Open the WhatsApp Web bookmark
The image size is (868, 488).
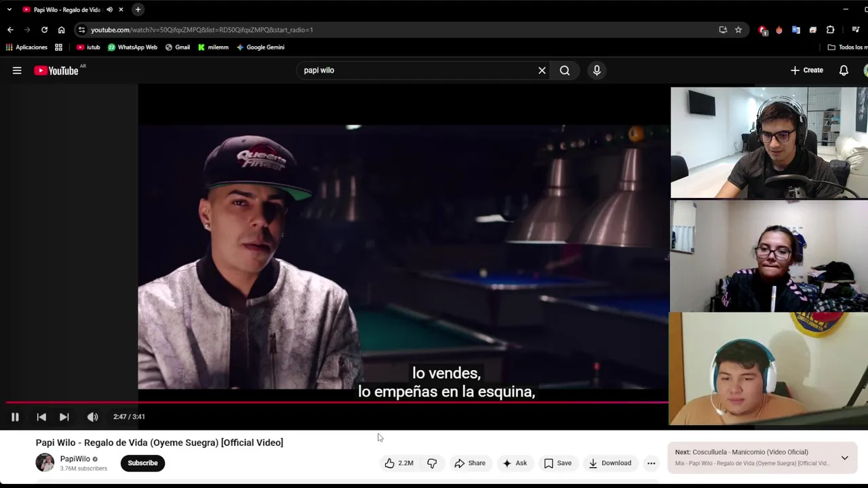coord(132,47)
